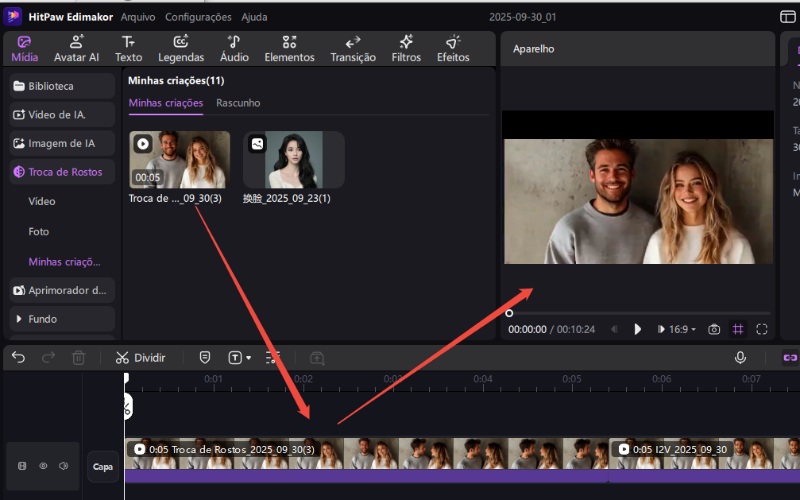
Task: Switch to the Rascunho tab
Action: 238,103
